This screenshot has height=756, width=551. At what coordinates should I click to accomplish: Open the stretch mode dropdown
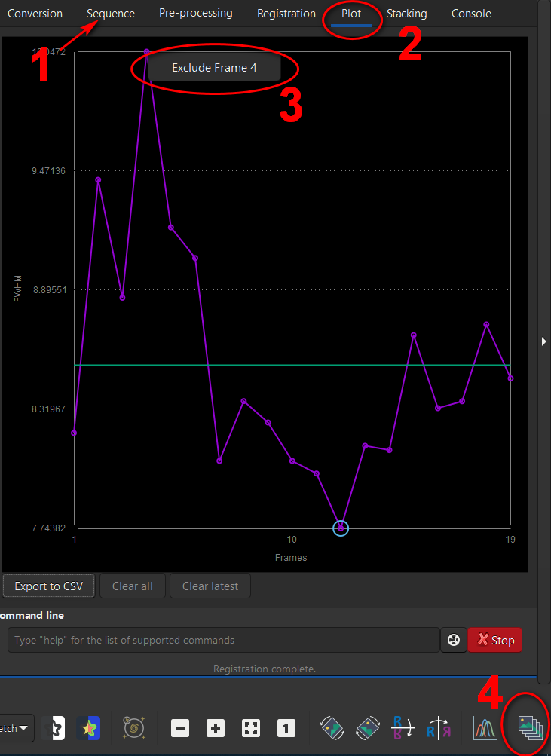[17, 728]
